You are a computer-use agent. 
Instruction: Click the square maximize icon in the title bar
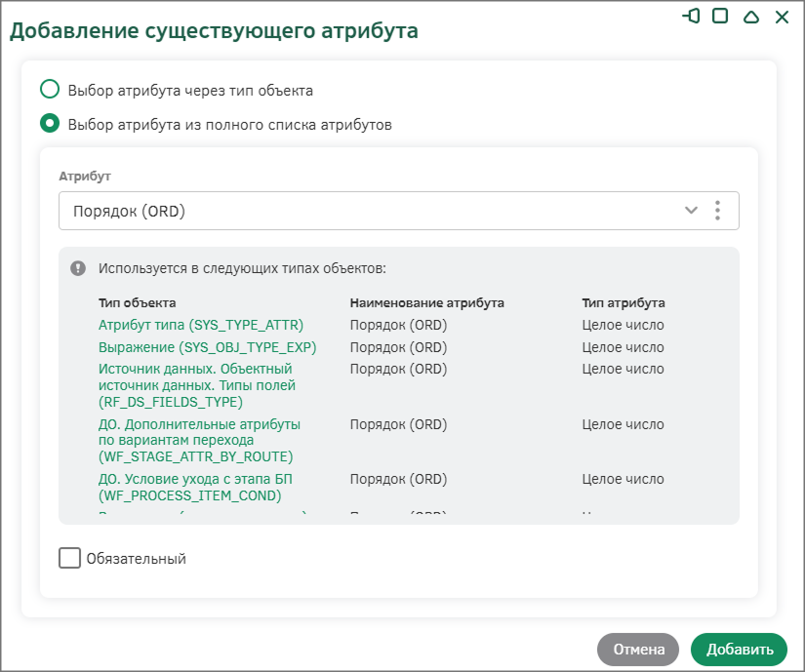coord(720,17)
